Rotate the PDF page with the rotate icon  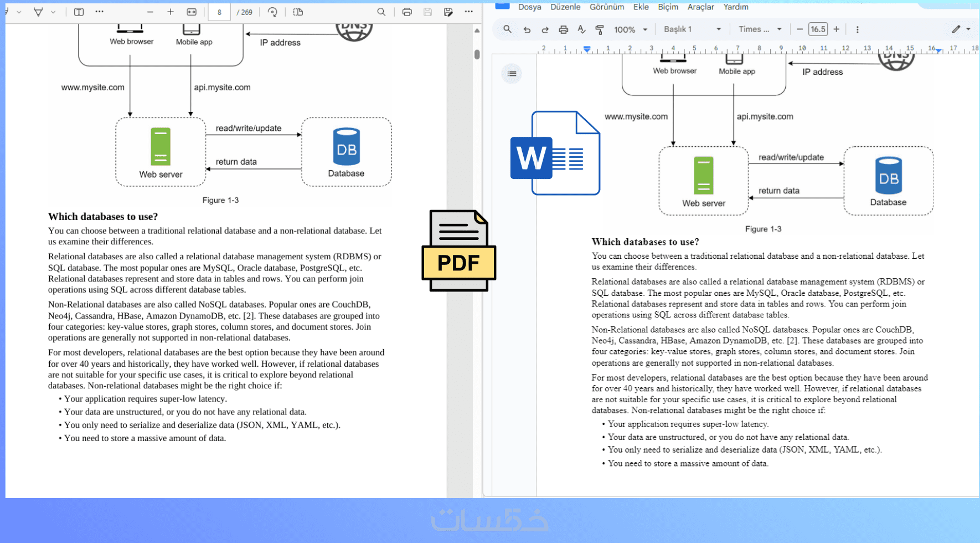(272, 12)
